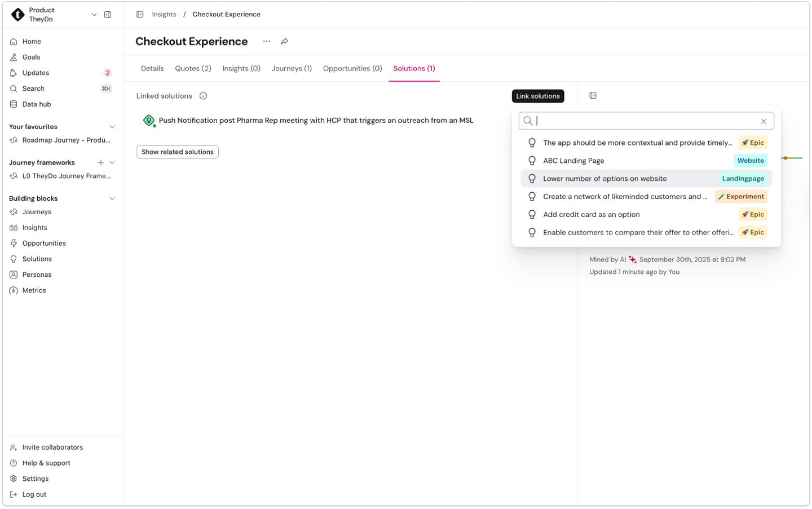This screenshot has height=509, width=812.
Task: Open Insights from the Building blocks section
Action: coord(13,227)
